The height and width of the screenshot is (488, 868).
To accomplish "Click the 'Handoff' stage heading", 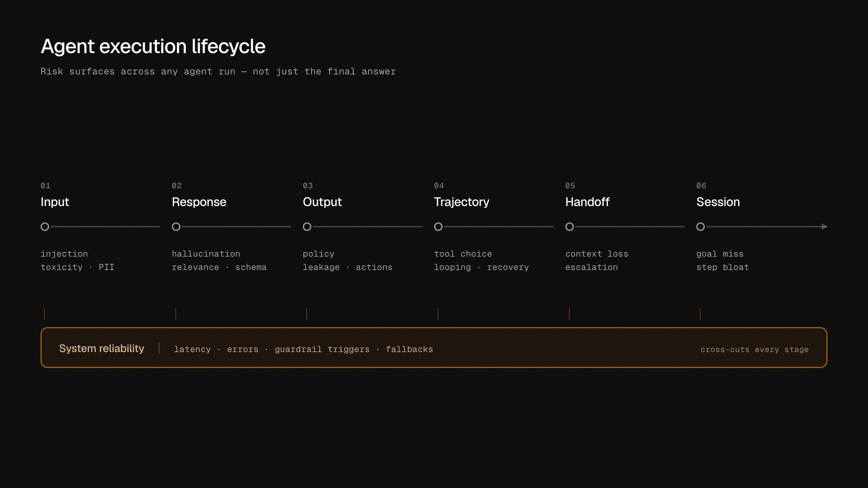I will pos(587,202).
